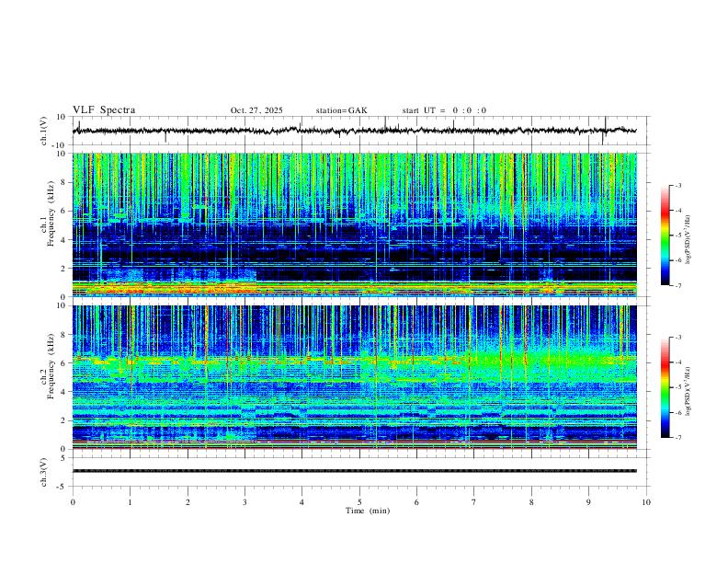Click "-5" on the lower color bar scale
The height and width of the screenshot is (563, 728).
[x=677, y=387]
